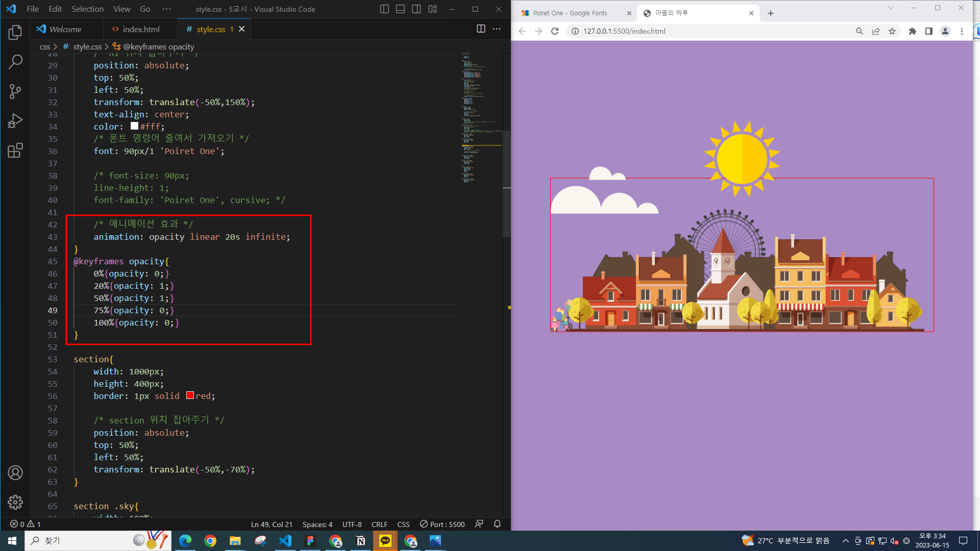Screen dimensions: 980x551
Task: Toggle the secondary sidebar layout button
Action: pos(416,9)
